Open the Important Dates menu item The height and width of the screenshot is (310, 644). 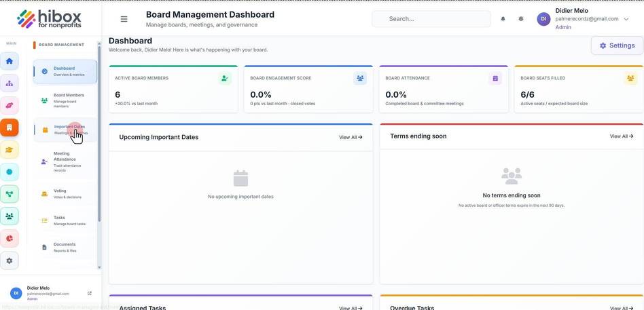[x=65, y=130]
